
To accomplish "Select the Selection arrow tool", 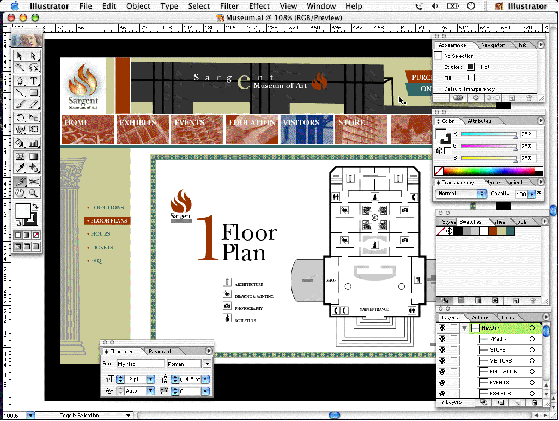I will pos(20,56).
